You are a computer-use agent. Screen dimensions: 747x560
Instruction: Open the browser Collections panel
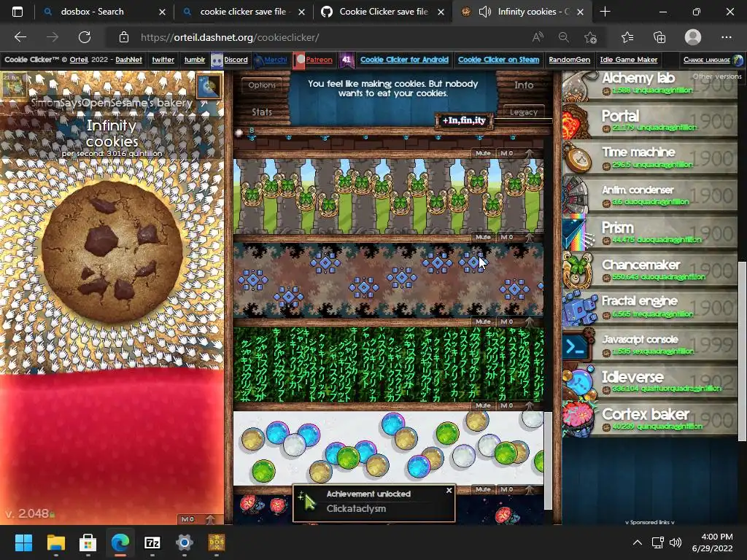[x=659, y=37]
